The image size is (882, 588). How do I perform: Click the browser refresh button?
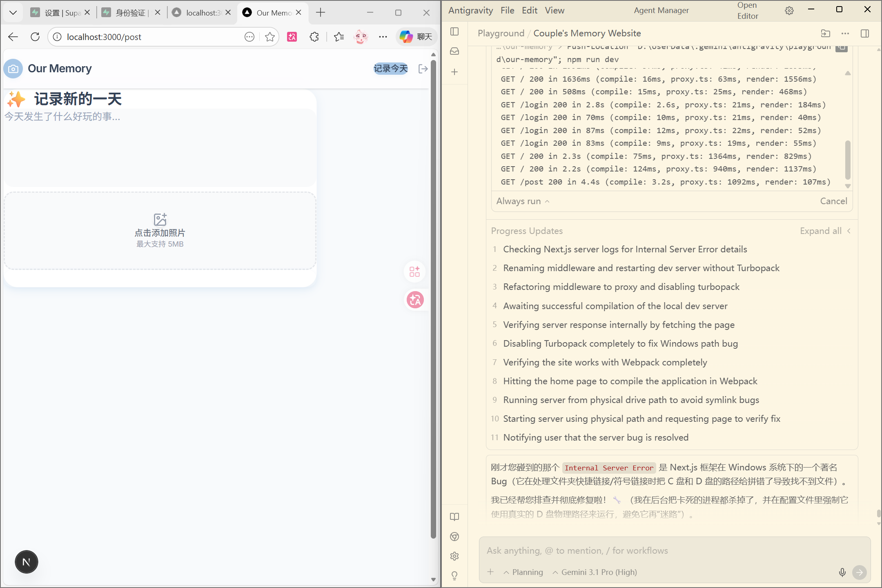click(x=35, y=37)
